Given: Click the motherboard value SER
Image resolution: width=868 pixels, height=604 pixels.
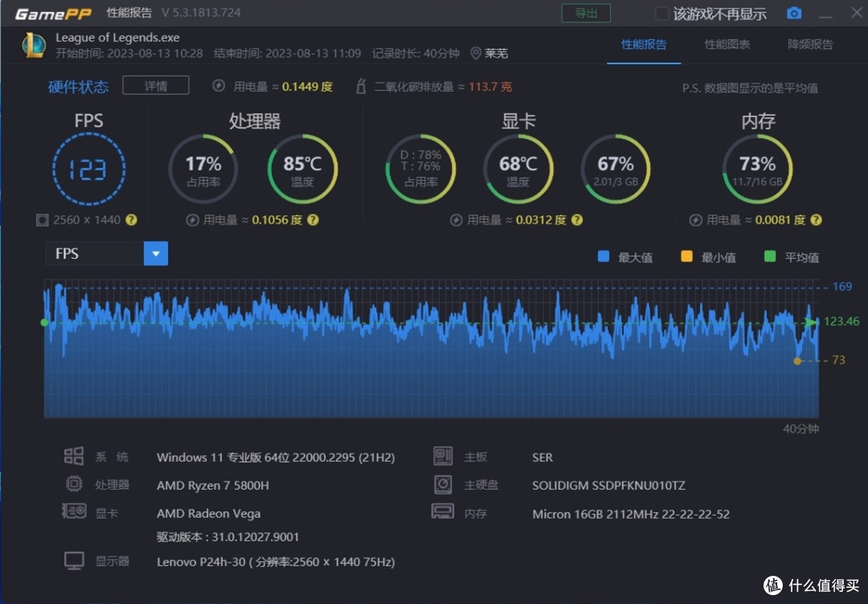Looking at the screenshot, I should 542,458.
